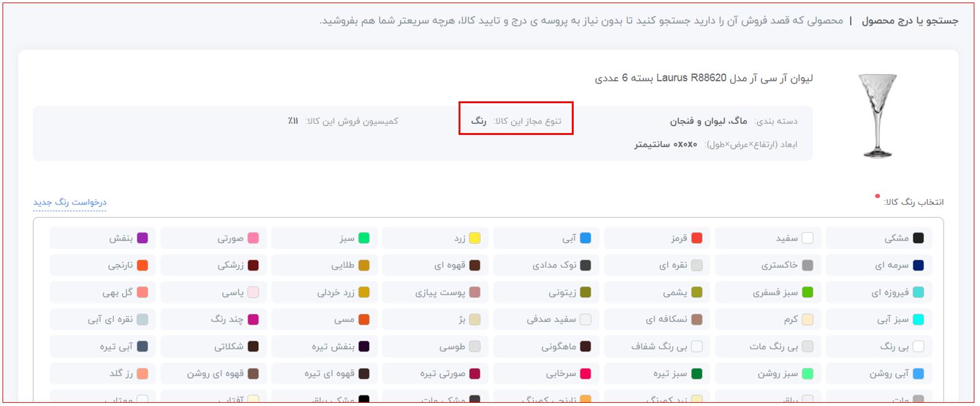
Task: Click the glass product thumbnail image
Action: coord(877,116)
